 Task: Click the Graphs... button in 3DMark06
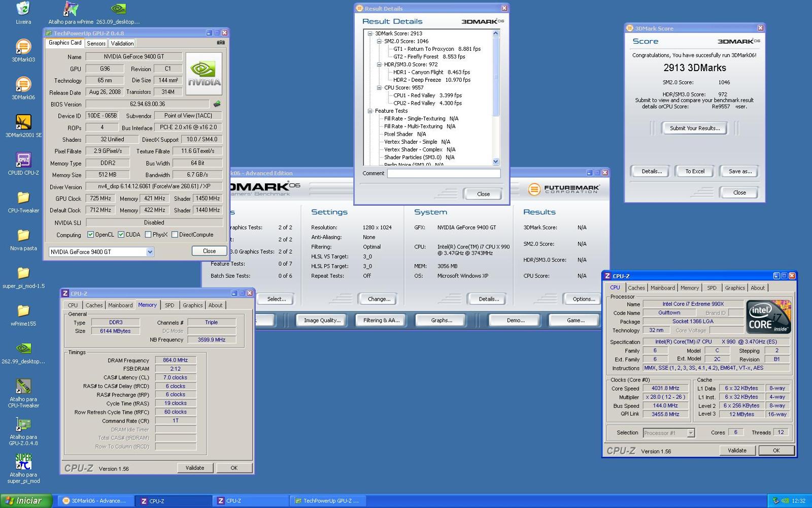[441, 320]
